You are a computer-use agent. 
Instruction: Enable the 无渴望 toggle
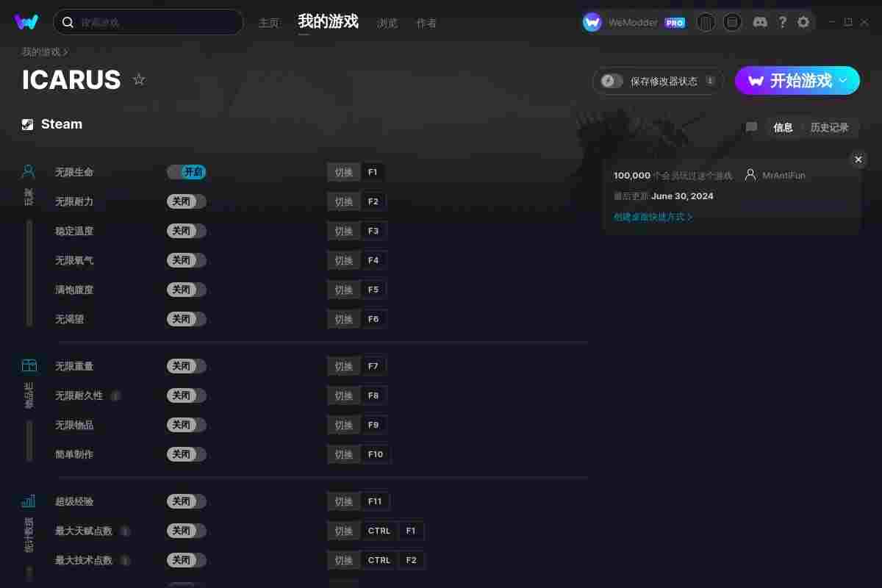point(187,319)
